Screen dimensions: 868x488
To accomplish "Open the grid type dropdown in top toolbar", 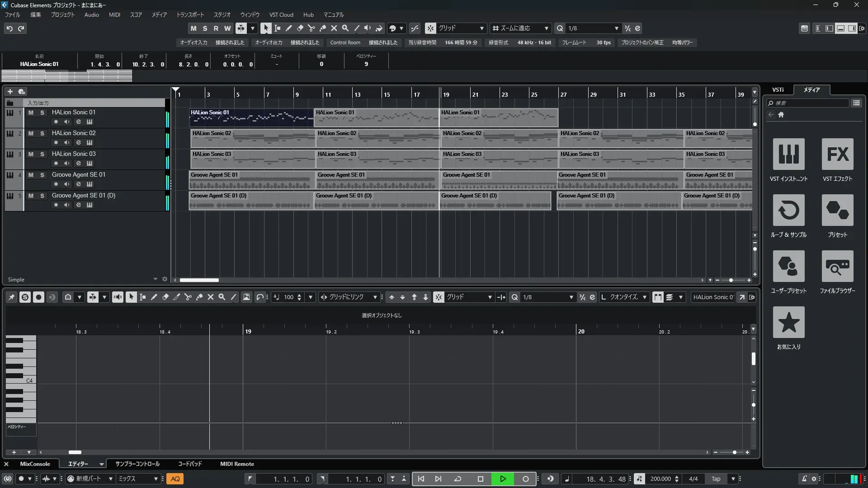I will point(482,28).
